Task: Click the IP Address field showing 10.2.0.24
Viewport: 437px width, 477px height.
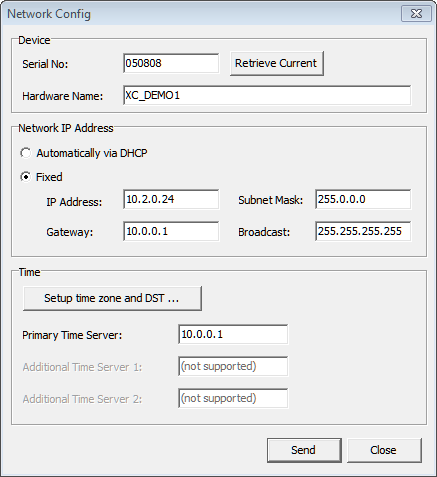Action: pos(171,199)
